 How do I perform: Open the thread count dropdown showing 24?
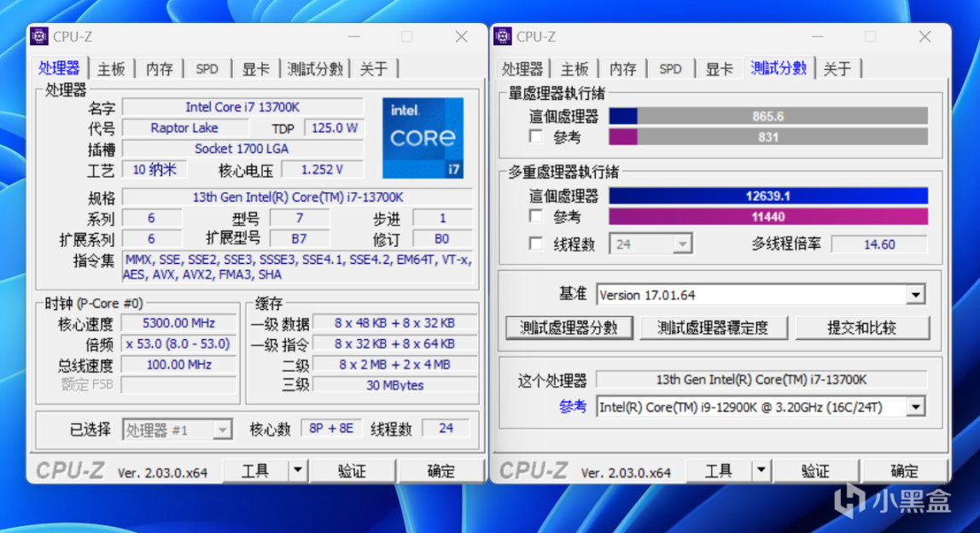coord(651,244)
